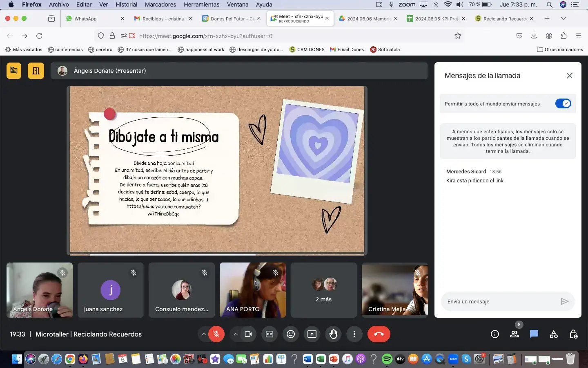Switch to the WhatsApp tab
The width and height of the screenshot is (588, 368).
point(85,19)
